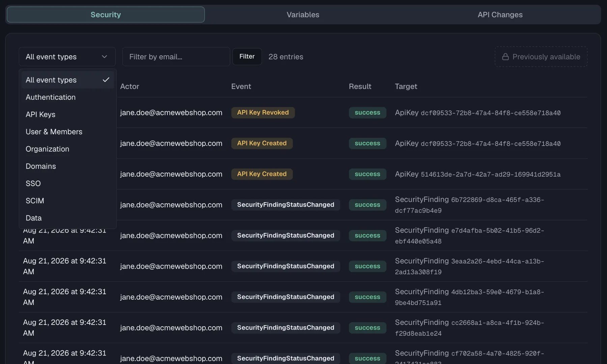Image resolution: width=607 pixels, height=364 pixels.
Task: Click the Event column header
Action: [x=241, y=86]
